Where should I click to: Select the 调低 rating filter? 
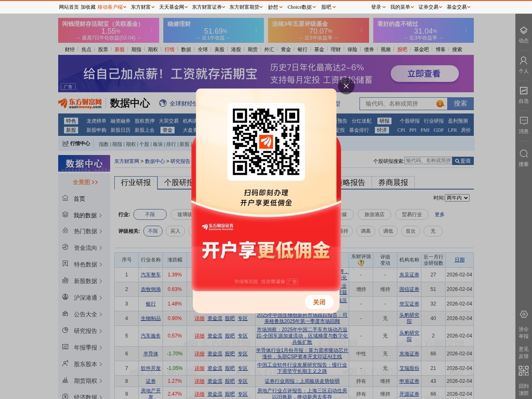tap(388, 231)
